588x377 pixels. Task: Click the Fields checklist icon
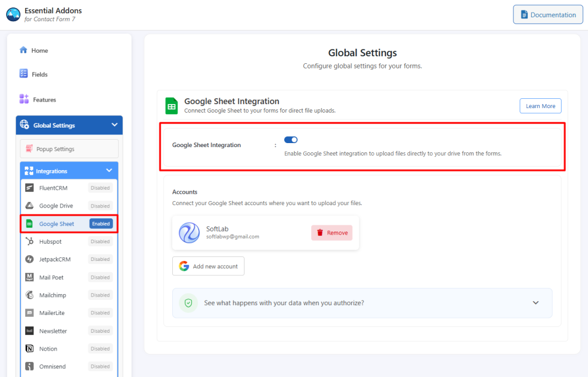pos(23,74)
